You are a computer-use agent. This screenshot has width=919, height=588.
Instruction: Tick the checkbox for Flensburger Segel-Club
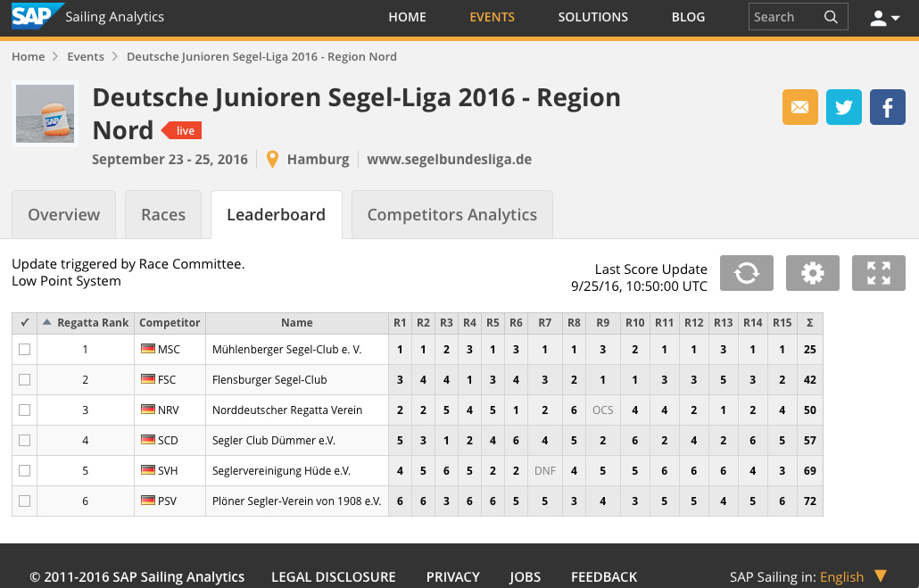24,380
